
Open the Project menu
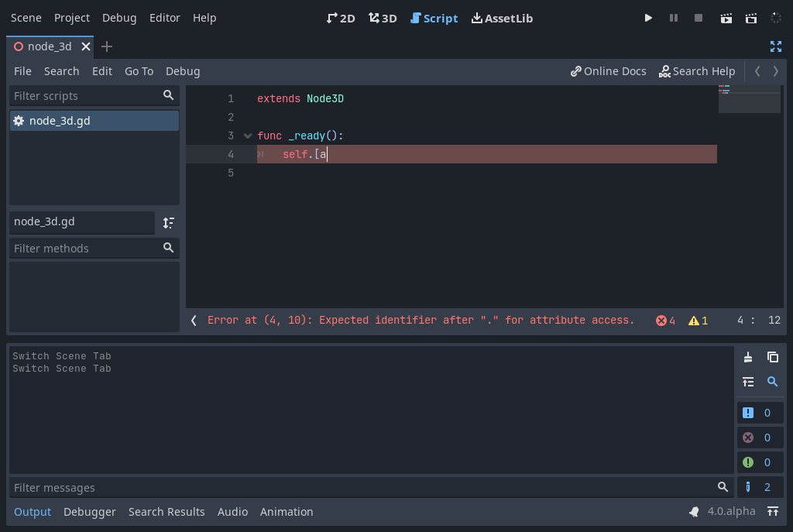point(72,18)
